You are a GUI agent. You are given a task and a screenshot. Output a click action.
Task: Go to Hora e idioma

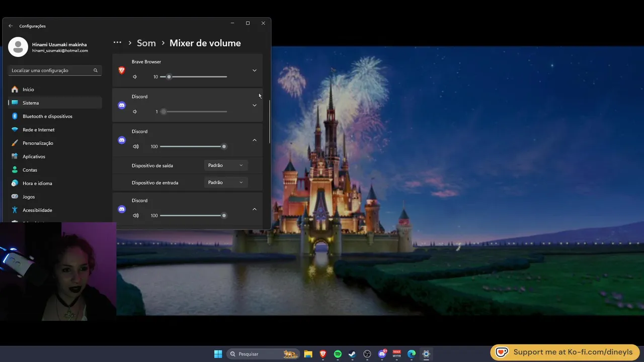[55, 183]
